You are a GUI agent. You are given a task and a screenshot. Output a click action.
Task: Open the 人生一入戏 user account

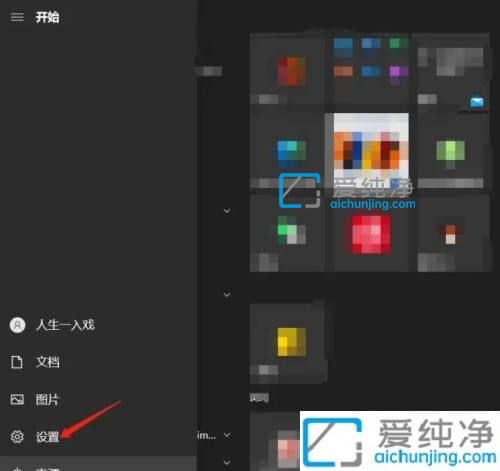(x=52, y=325)
